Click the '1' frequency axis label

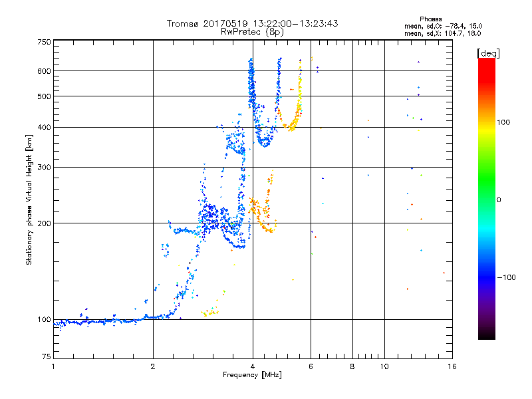tap(53, 366)
